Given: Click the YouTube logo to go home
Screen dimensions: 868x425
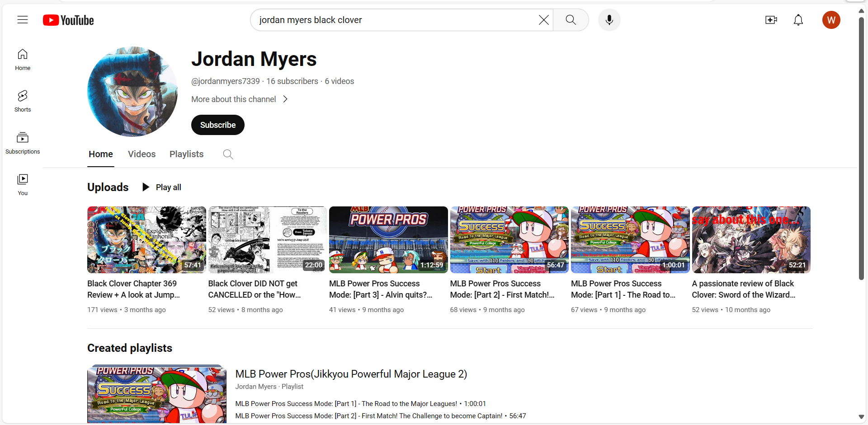Looking at the screenshot, I should click(68, 20).
